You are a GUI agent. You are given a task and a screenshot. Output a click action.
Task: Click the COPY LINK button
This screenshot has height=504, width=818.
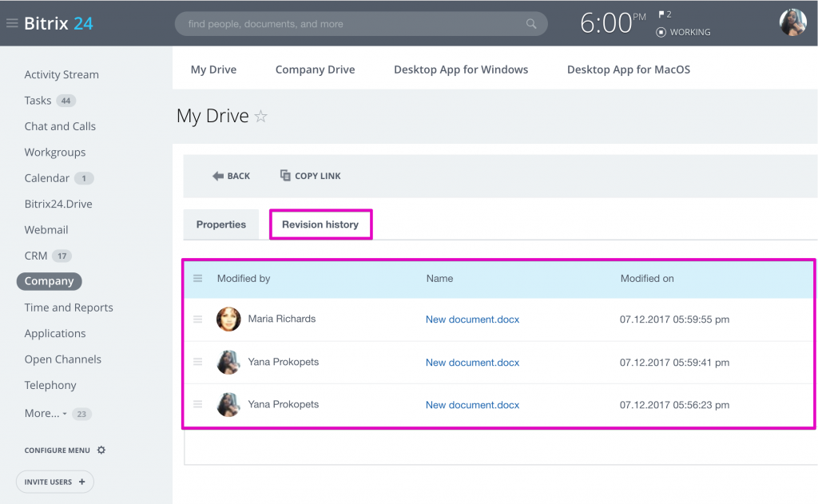311,176
